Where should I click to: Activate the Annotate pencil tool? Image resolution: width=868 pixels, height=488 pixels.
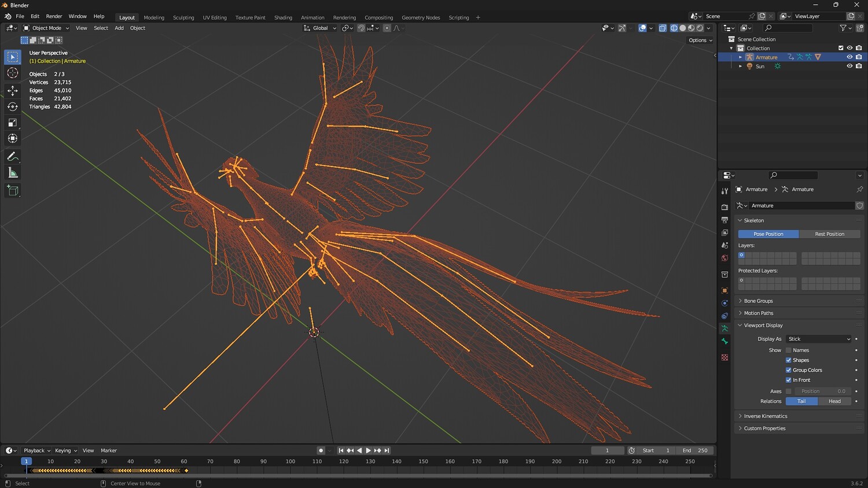(x=12, y=157)
